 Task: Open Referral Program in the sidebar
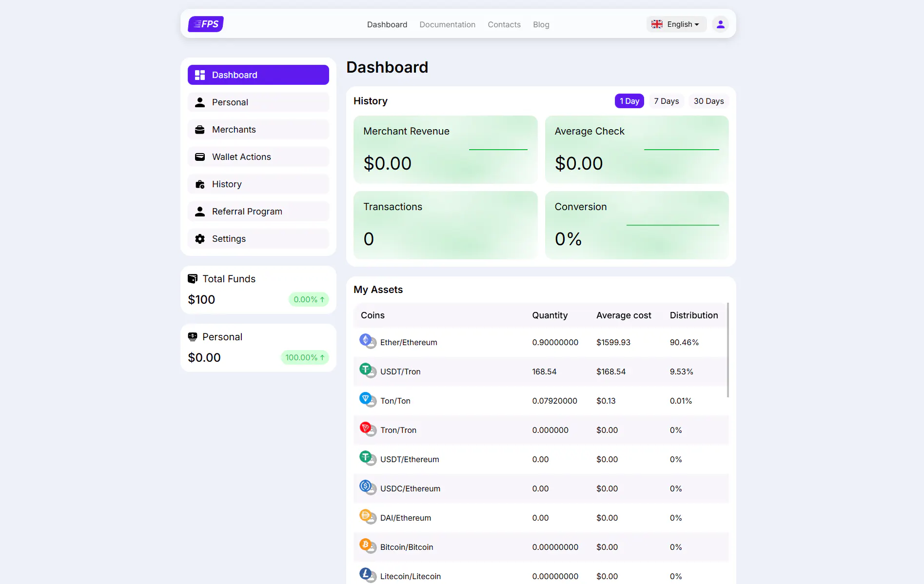[x=258, y=212]
